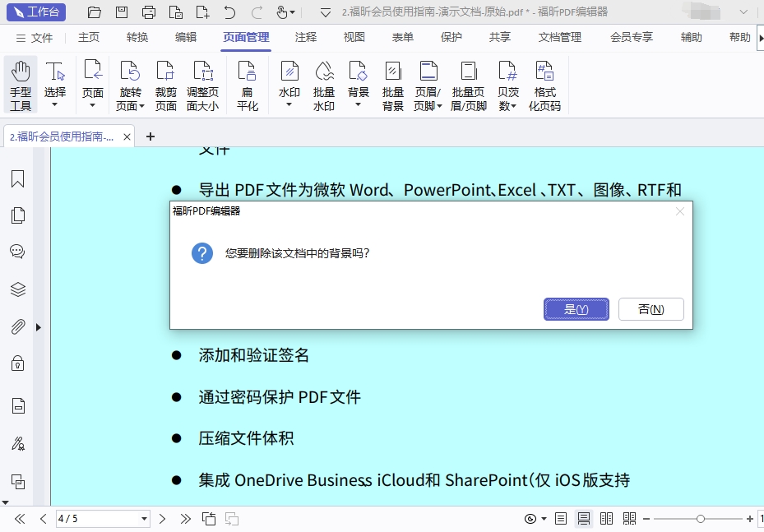The image size is (764, 532).
Task: Switch to single page view mode
Action: [x=561, y=519]
